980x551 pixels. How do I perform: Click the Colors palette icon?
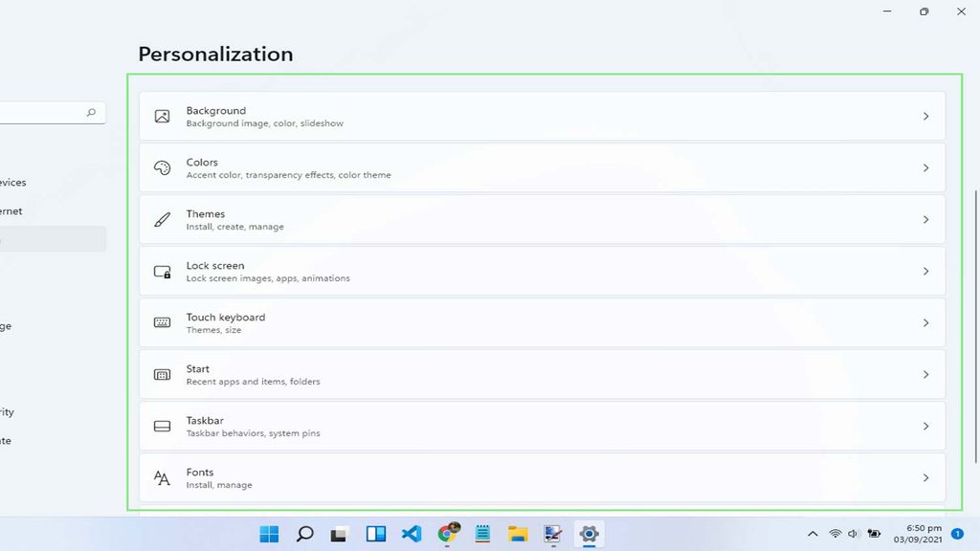coord(160,167)
